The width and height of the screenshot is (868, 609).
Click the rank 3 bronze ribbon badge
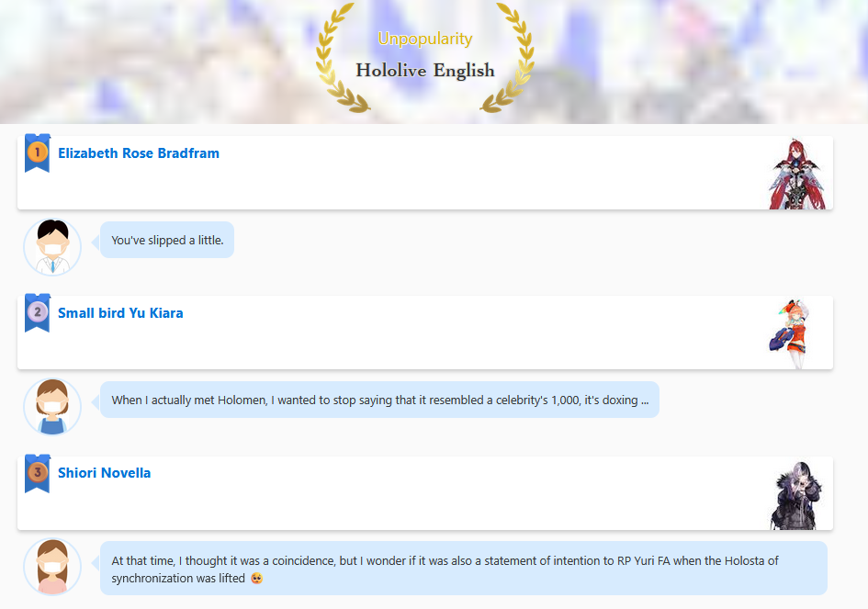click(38, 473)
